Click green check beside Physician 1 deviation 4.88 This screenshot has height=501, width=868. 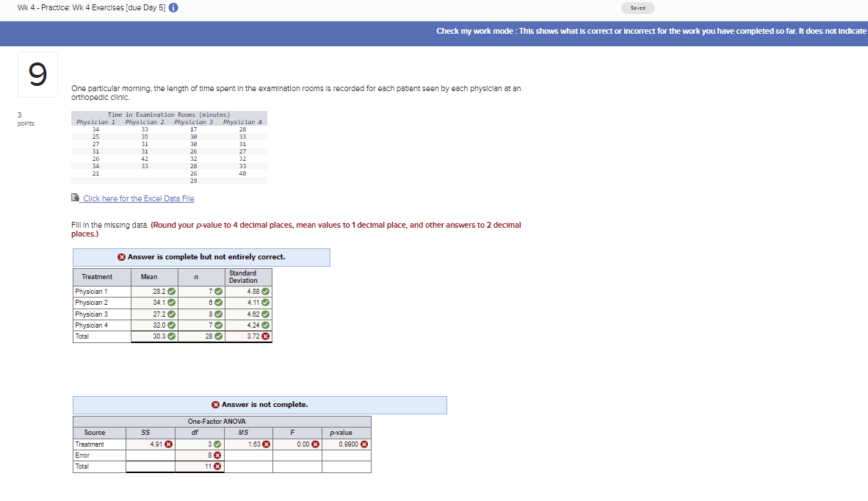click(266, 292)
